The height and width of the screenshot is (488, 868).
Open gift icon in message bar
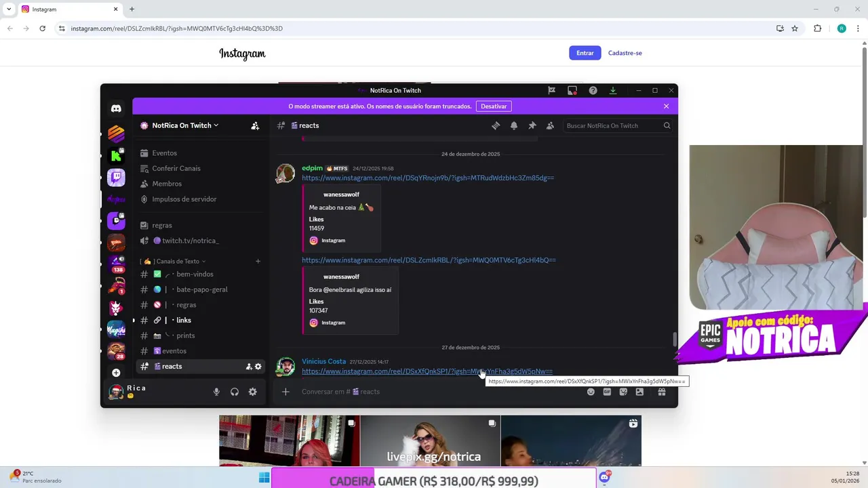point(662,392)
